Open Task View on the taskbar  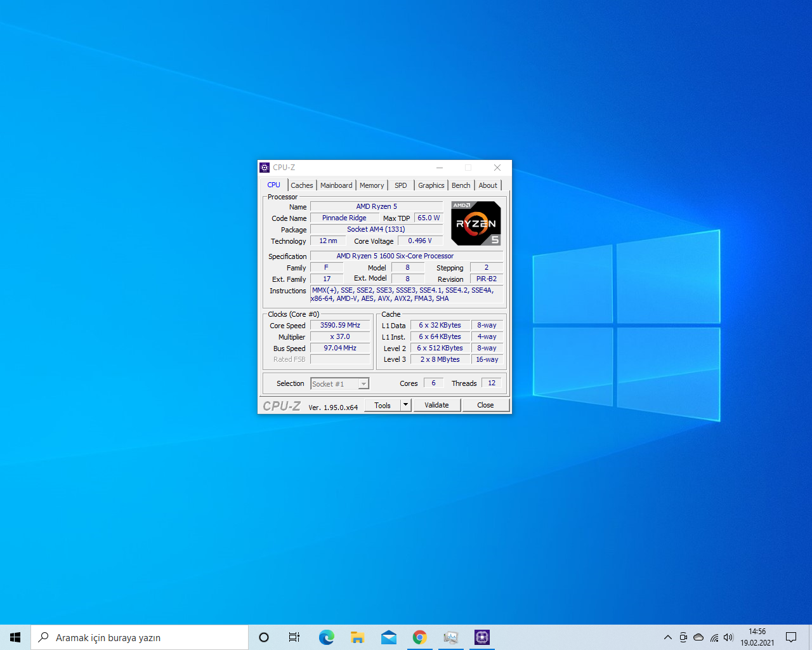click(294, 637)
